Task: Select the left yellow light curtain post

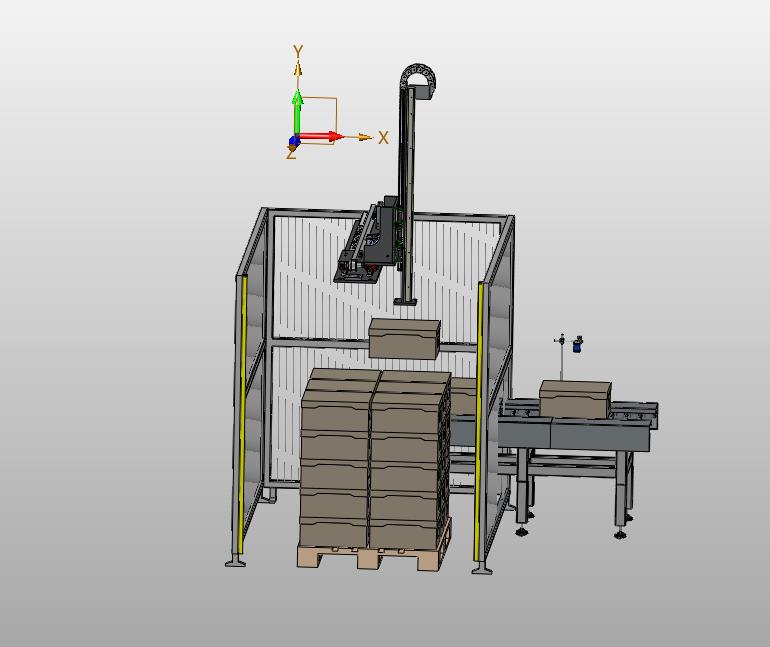Action: [x=241, y=416]
